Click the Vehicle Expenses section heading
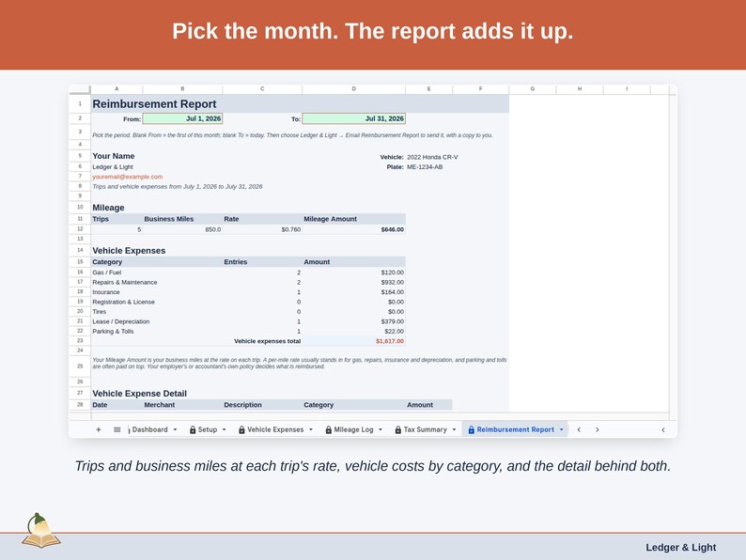This screenshot has width=746, height=560. point(129,251)
